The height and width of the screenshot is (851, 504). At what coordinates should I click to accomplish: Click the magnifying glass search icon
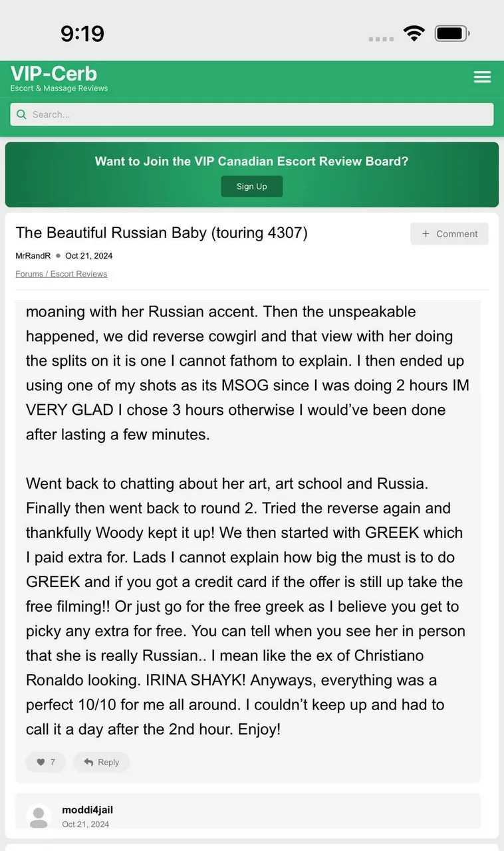[22, 114]
